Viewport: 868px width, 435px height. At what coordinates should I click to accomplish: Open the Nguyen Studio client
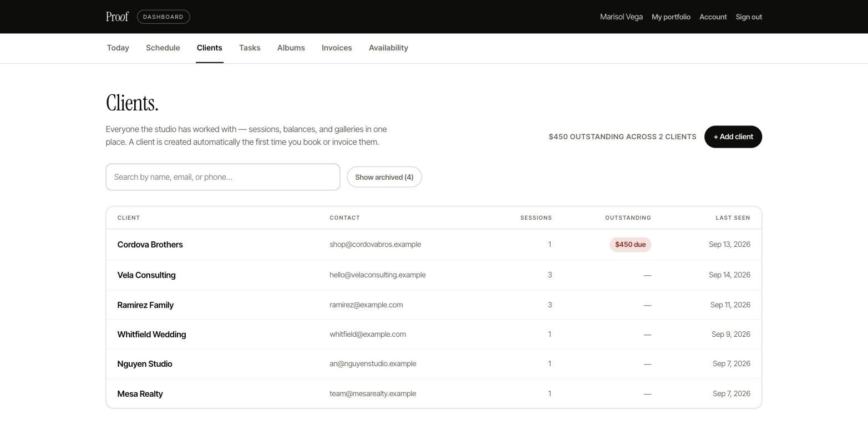tap(145, 364)
